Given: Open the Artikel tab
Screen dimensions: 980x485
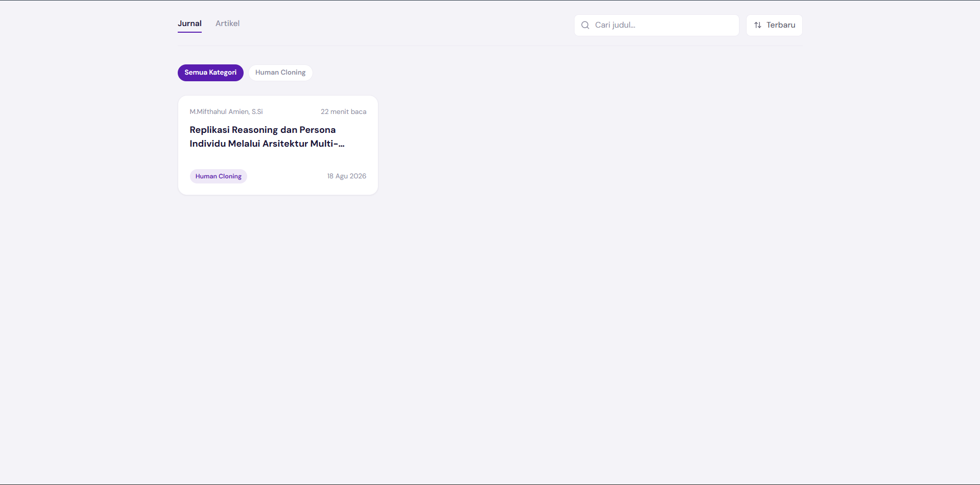Looking at the screenshot, I should (227, 24).
